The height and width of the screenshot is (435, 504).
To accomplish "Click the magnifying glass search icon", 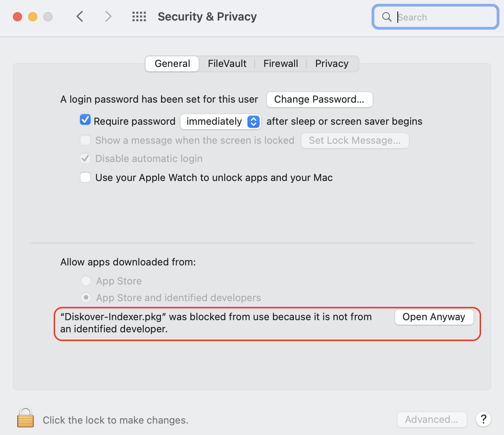I will (x=387, y=17).
